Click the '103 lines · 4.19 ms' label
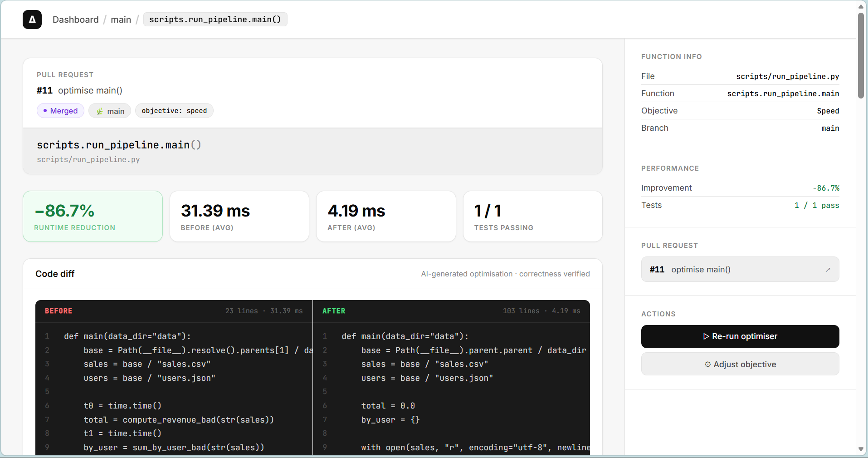 (x=541, y=311)
